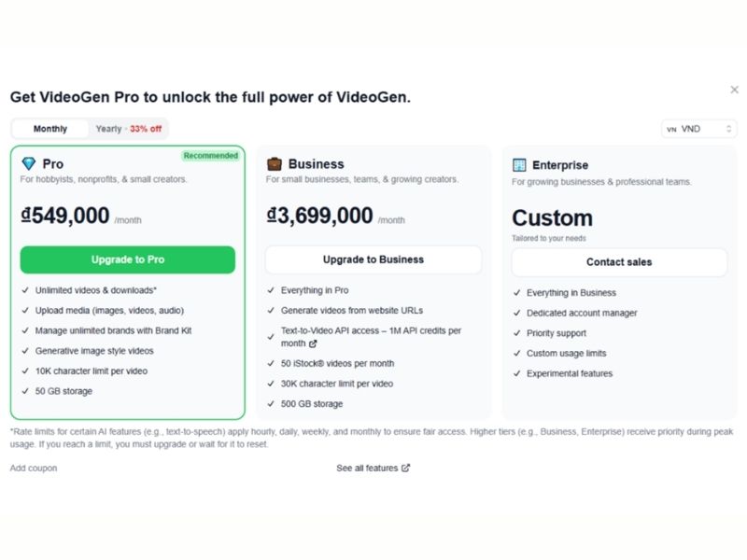Click the currency dropdown up-down arrows
This screenshot has width=747, height=560.
point(728,129)
